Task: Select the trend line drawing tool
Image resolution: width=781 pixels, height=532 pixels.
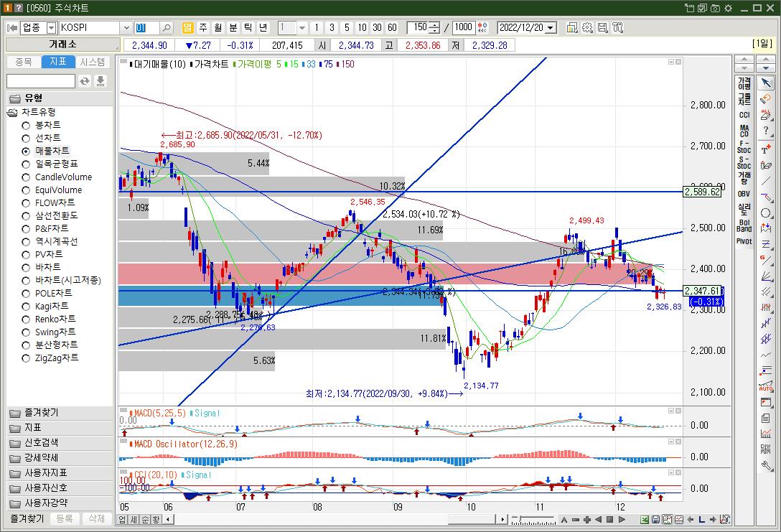Action: pyautogui.click(x=766, y=181)
